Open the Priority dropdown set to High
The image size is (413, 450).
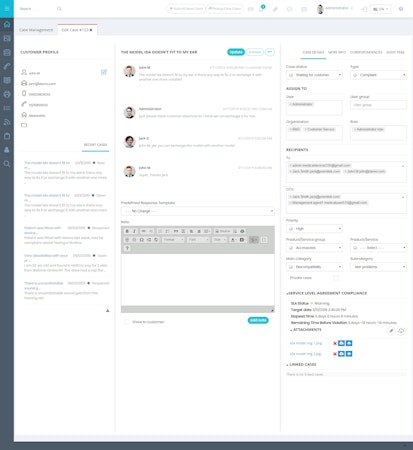click(314, 229)
